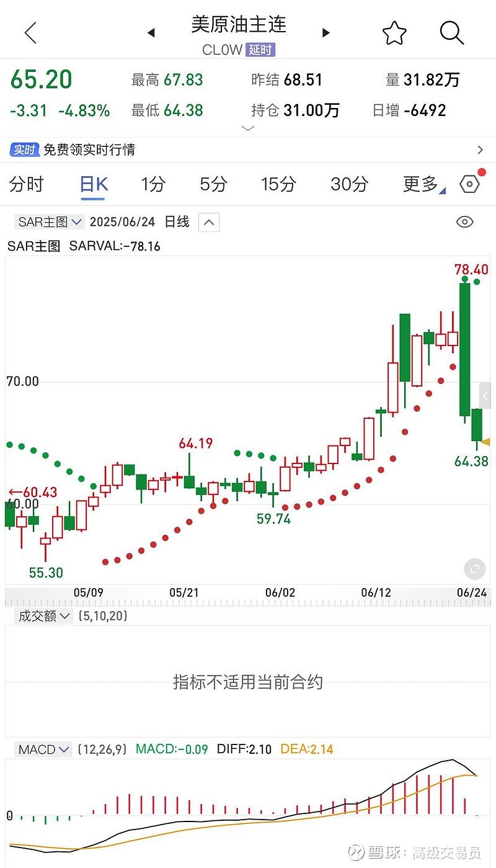Switch to 30分 chart tab
The height and width of the screenshot is (868, 496).
pyautogui.click(x=350, y=184)
